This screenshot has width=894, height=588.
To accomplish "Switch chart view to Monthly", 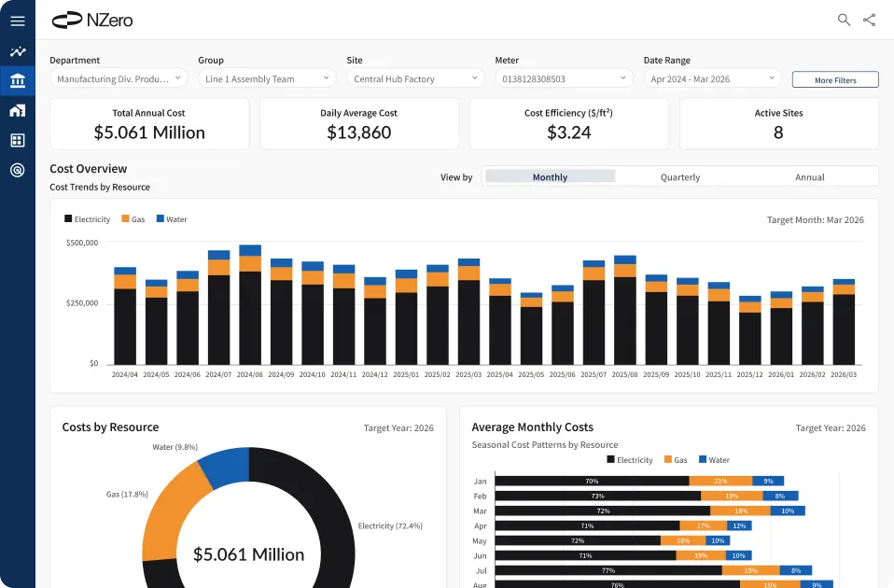I will (x=550, y=176).
